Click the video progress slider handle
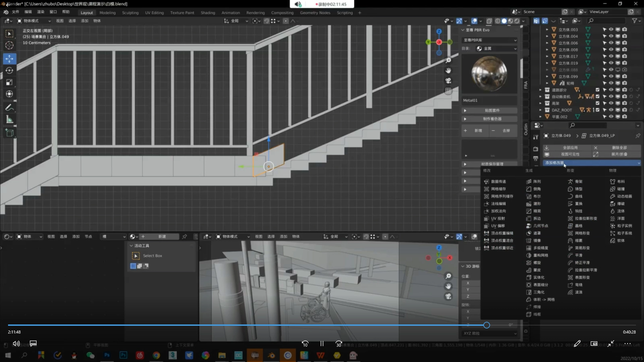The image size is (644, 362). click(x=486, y=325)
